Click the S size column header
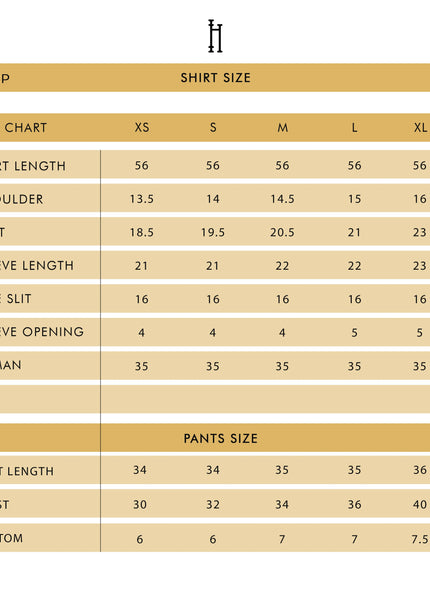 (213, 127)
